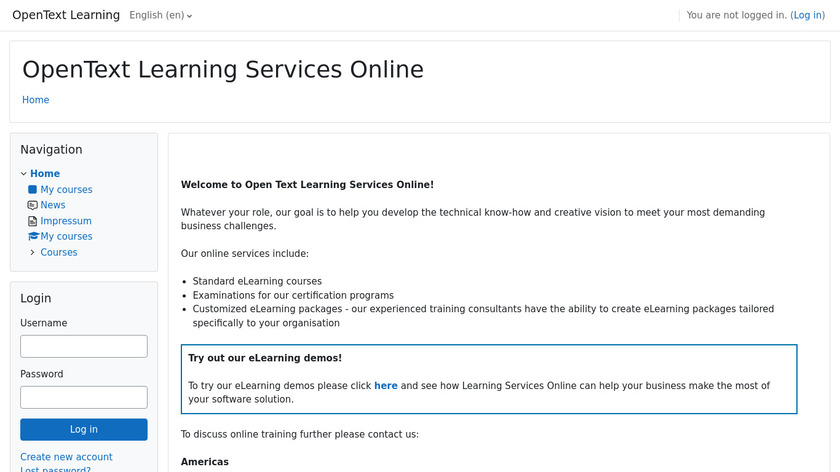Click the Create new account link
Image resolution: width=840 pixels, height=472 pixels.
(x=66, y=457)
